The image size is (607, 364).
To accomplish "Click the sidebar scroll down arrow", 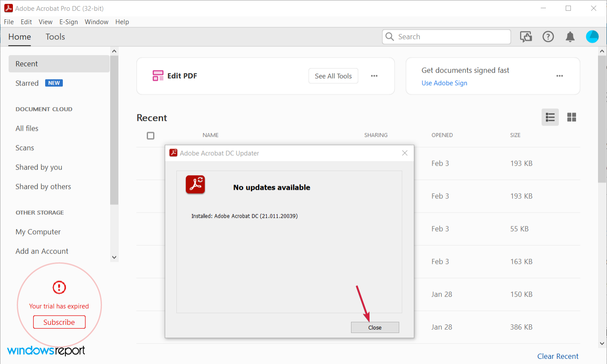I will point(114,257).
